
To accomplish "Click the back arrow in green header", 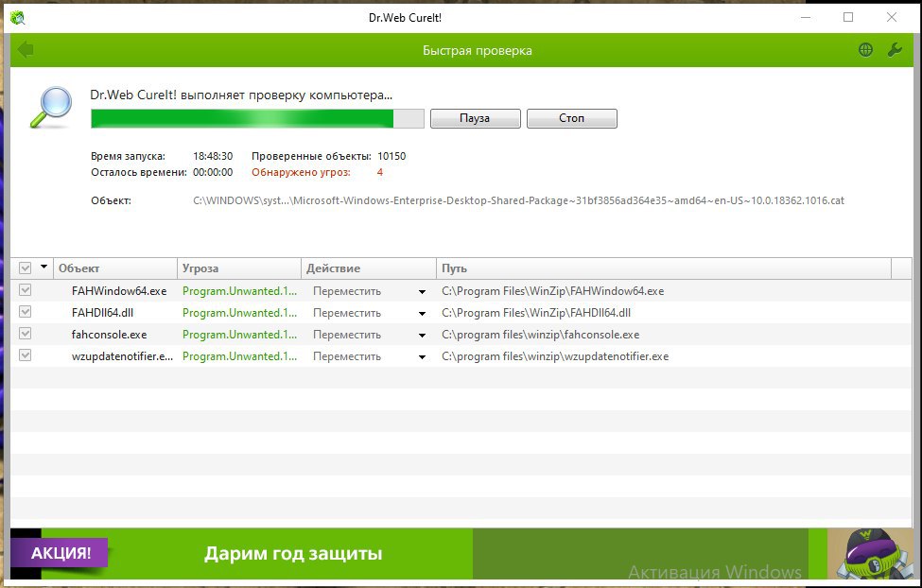I will point(26,50).
